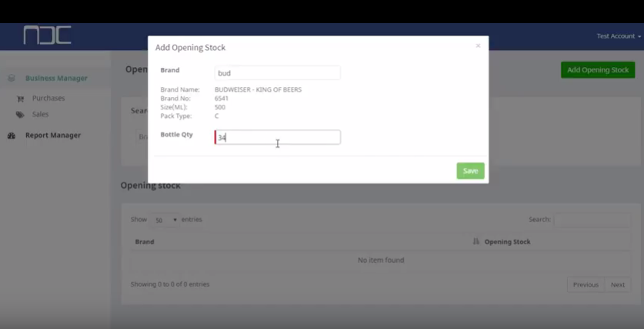Click 'Showing 0 to 0 of 0 entries' text
This screenshot has width=644, height=329.
[x=170, y=284]
